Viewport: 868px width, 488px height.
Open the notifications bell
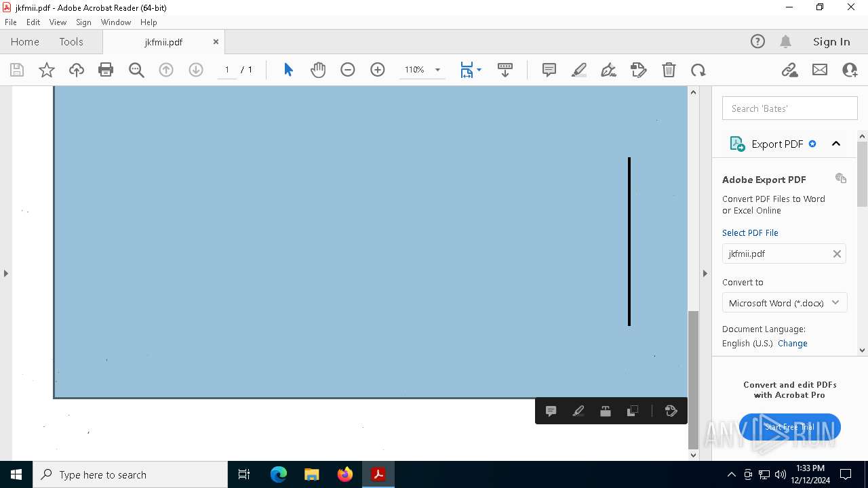click(x=786, y=41)
